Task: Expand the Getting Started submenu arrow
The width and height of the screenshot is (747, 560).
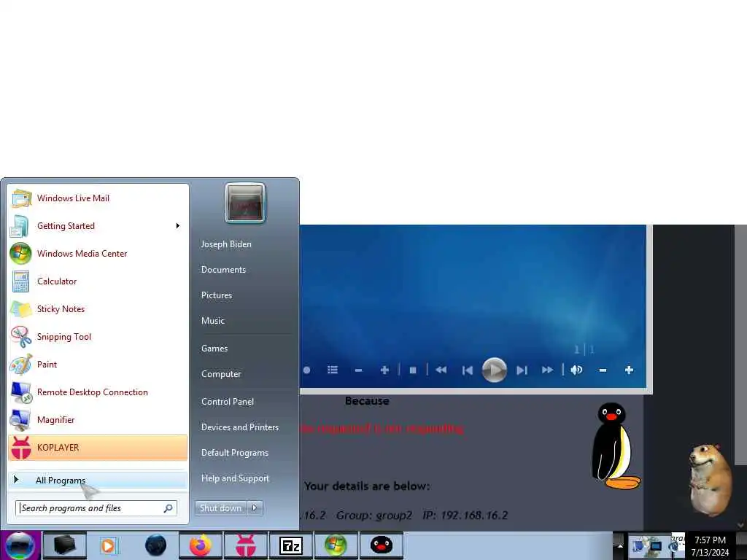Action: 178,226
